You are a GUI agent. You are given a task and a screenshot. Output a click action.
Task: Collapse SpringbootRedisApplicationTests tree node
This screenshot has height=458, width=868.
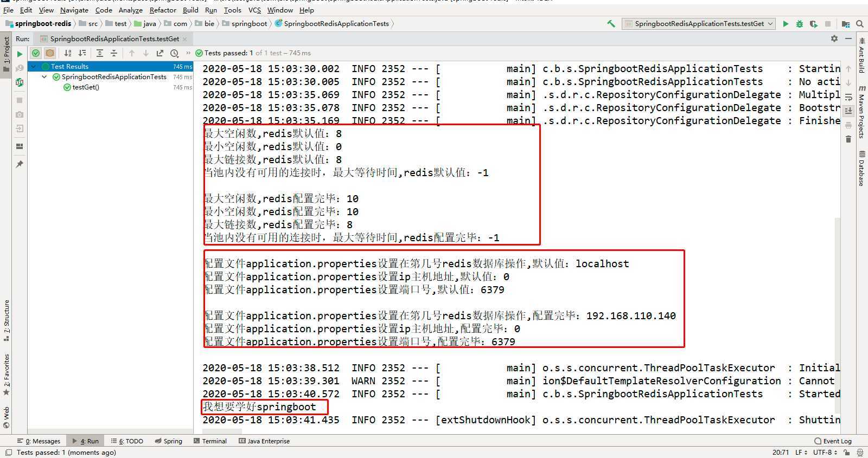pos(44,77)
